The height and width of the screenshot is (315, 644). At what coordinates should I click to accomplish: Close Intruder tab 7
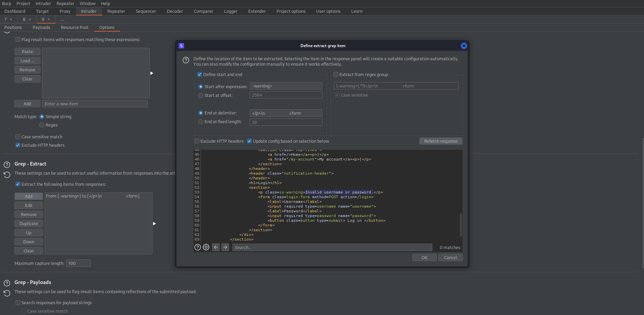coord(11,20)
